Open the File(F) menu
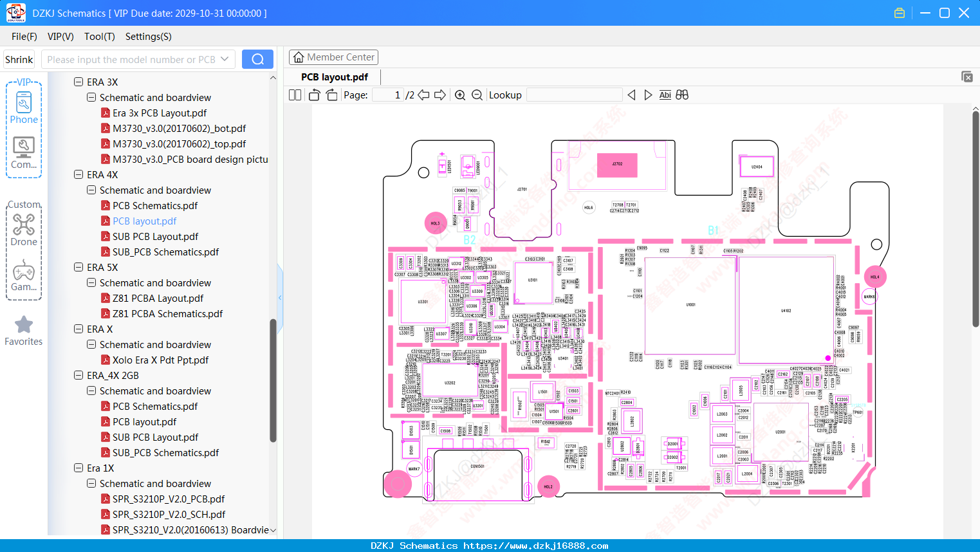The width and height of the screenshot is (980, 552). (24, 37)
